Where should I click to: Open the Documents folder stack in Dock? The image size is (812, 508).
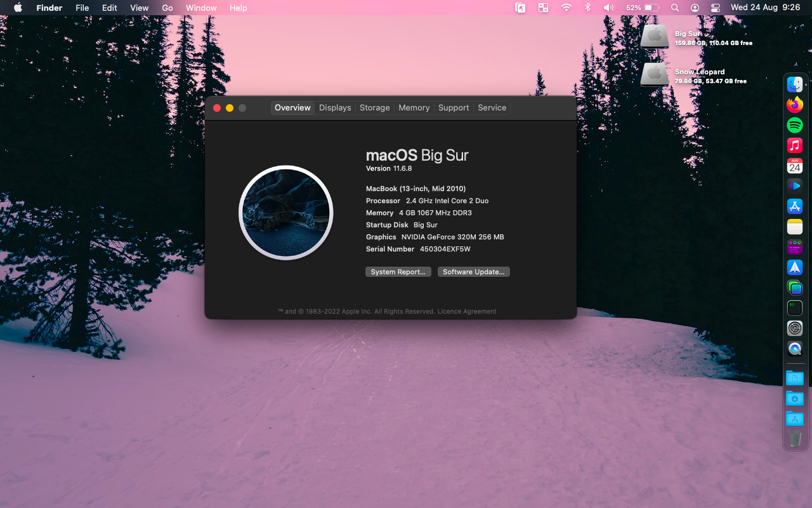coord(795,378)
